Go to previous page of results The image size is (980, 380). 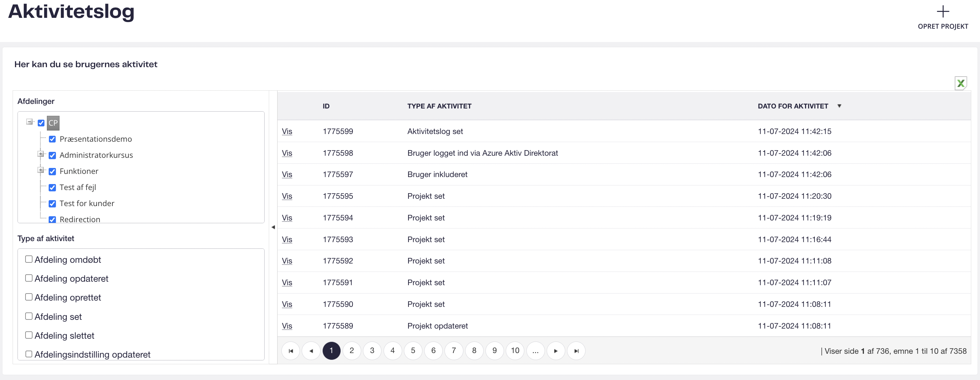click(311, 351)
